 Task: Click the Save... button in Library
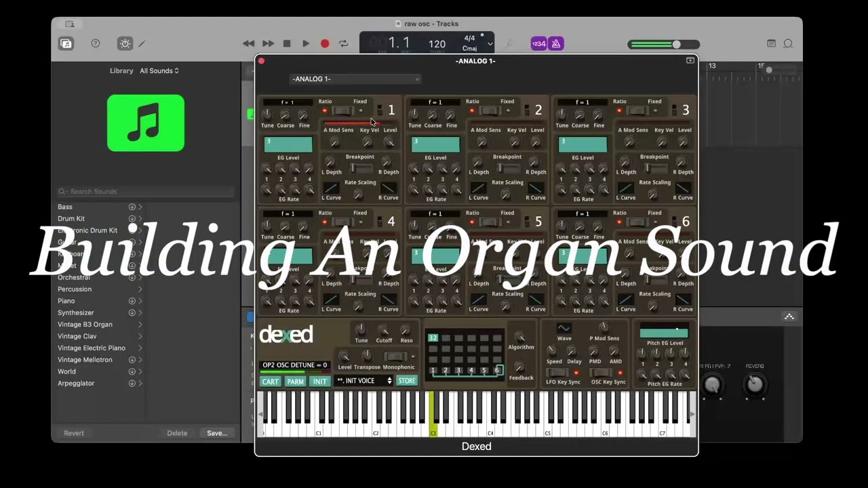click(x=217, y=433)
